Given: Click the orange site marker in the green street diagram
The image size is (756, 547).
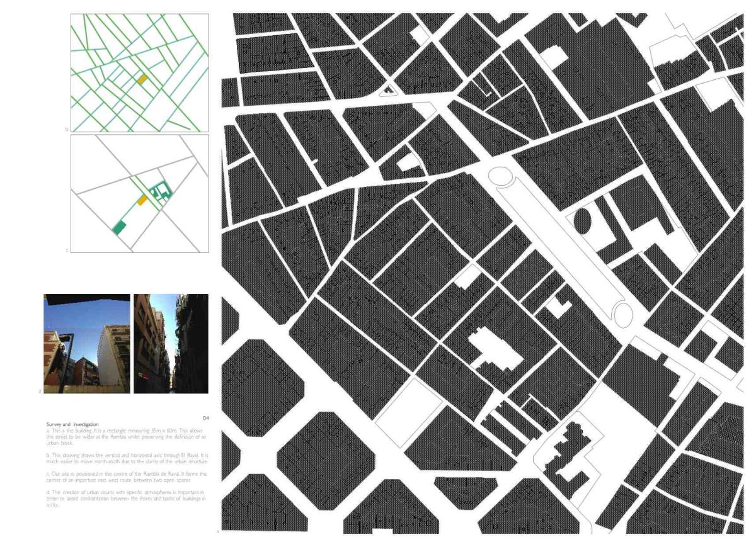Looking at the screenshot, I should click(142, 79).
